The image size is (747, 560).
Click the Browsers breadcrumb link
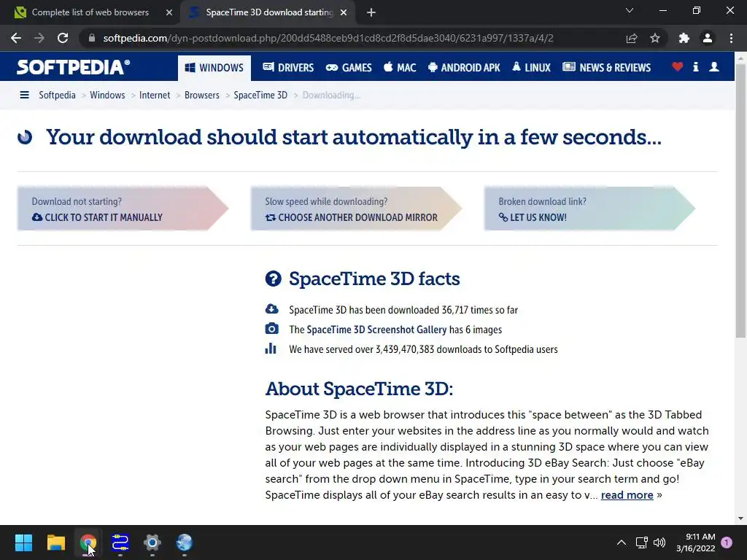[202, 96]
